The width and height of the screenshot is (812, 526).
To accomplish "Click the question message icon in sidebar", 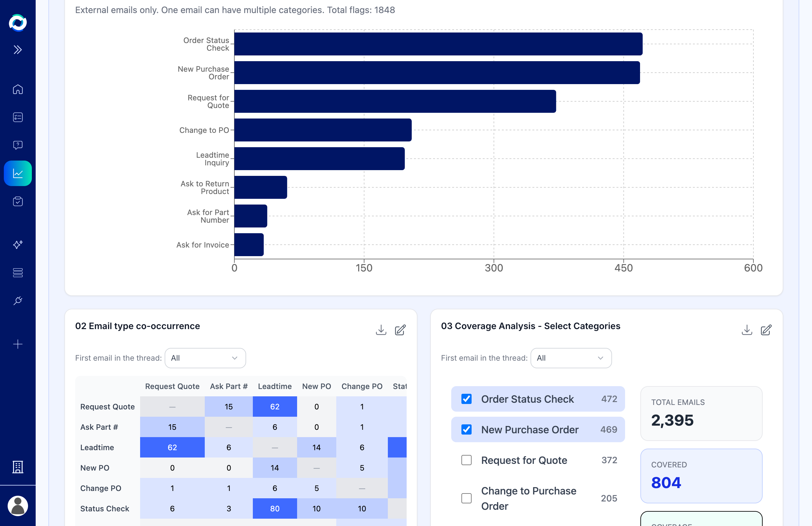I will coord(18,145).
